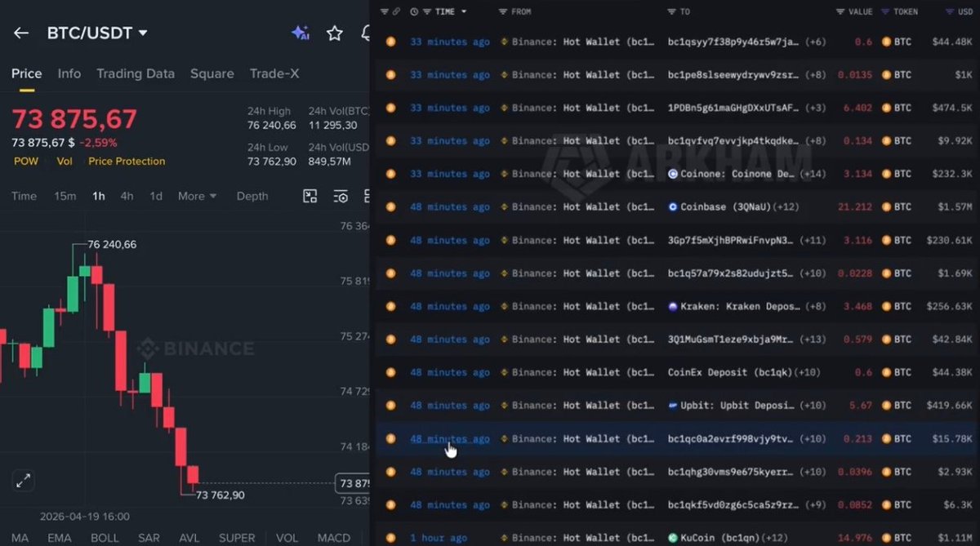Switch to the Info tab
The height and width of the screenshot is (546, 980).
coord(69,73)
